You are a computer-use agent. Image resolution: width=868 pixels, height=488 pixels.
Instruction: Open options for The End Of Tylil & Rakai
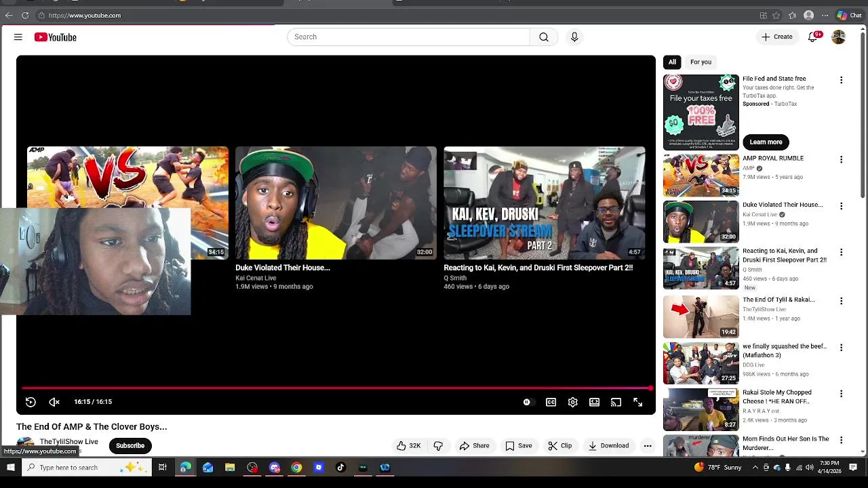pyautogui.click(x=842, y=301)
